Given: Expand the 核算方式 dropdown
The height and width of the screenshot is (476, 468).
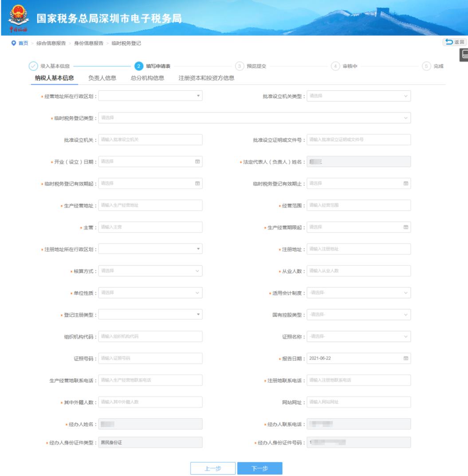Looking at the screenshot, I should coord(197,271).
